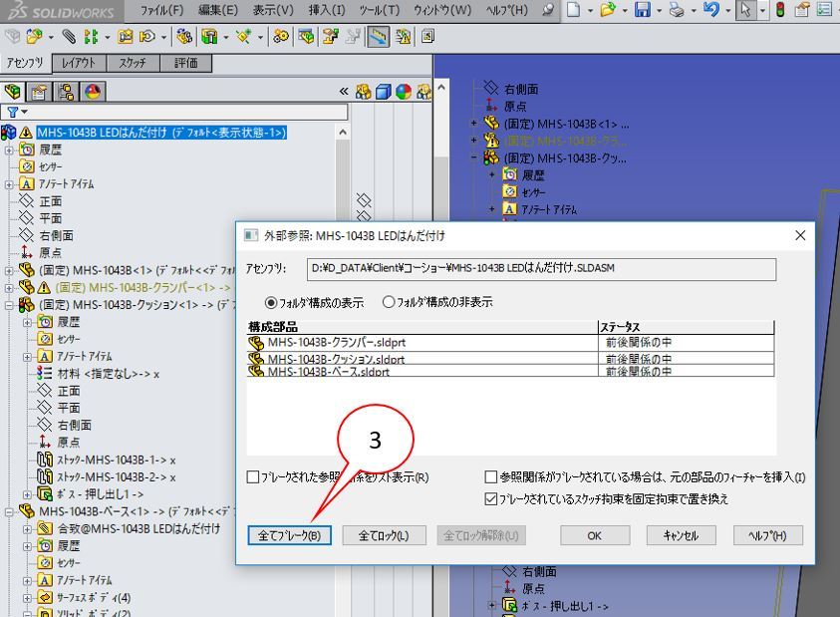Viewport: 840px width, 617px height.
Task: Open the 編集(E) menu
Action: pos(217,10)
